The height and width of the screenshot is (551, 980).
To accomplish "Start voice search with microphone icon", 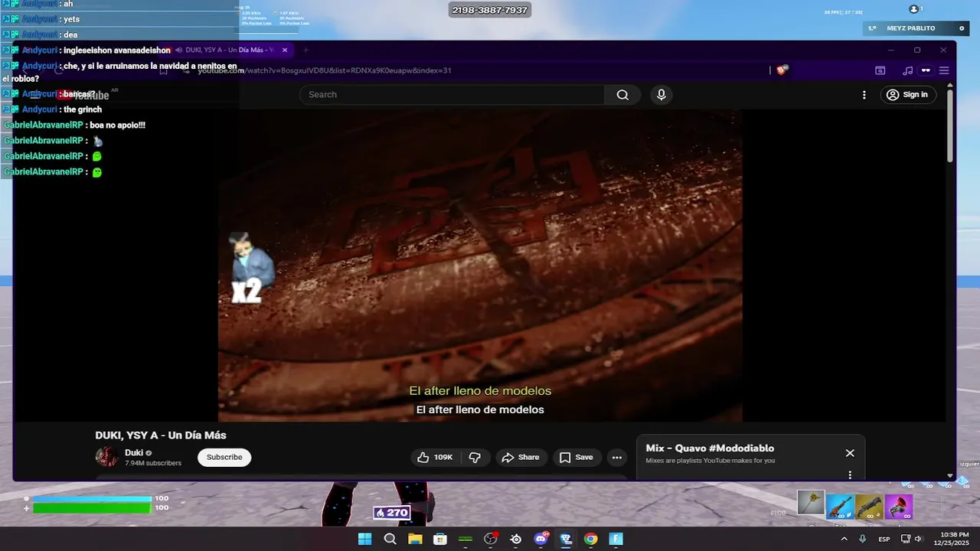I will [x=661, y=95].
